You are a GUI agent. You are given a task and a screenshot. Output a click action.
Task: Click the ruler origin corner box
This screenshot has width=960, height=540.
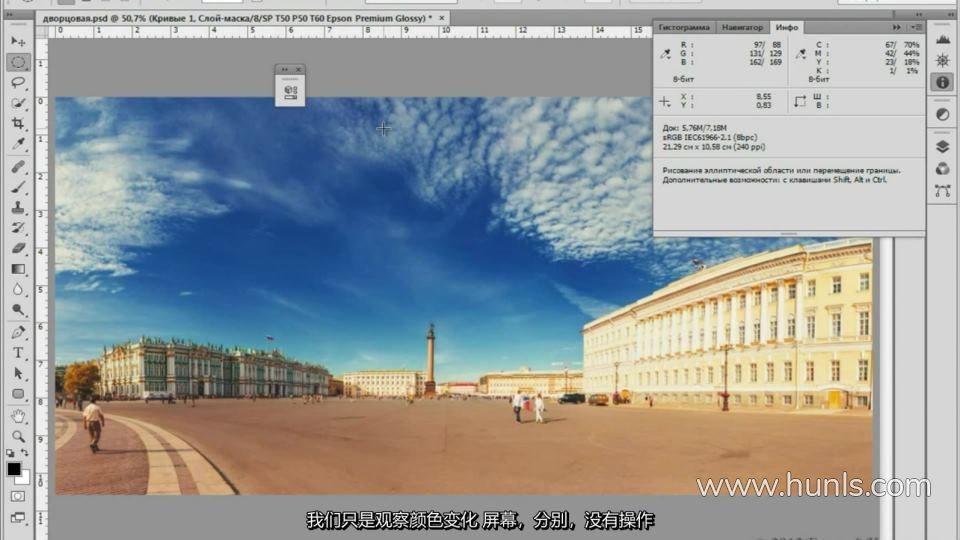tap(42, 31)
